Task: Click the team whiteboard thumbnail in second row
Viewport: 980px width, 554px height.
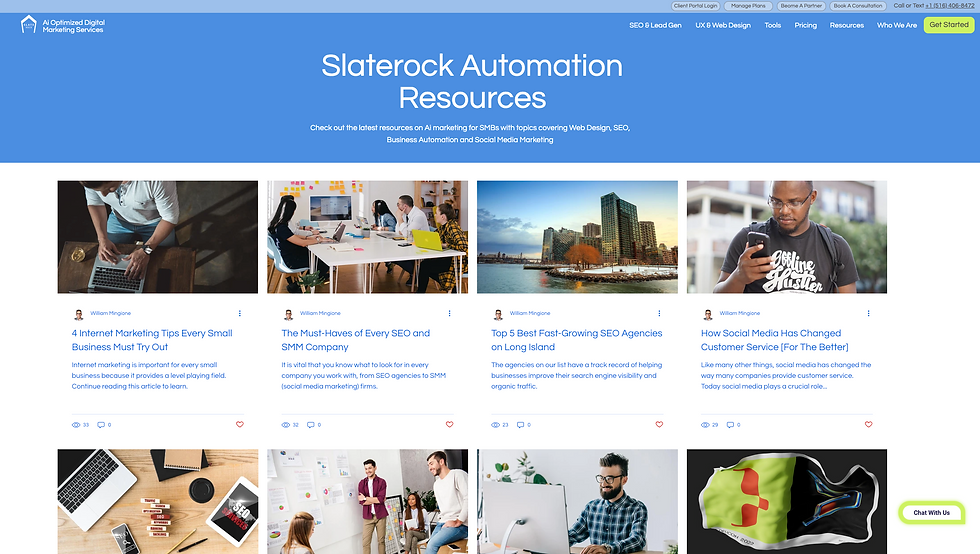Action: tap(368, 501)
